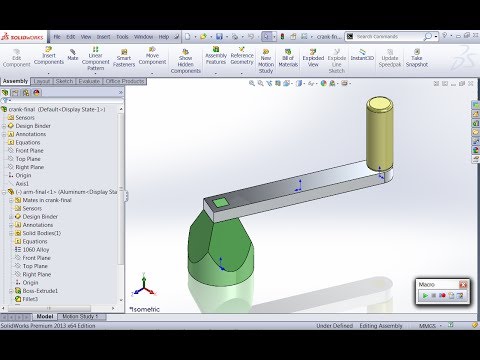Viewport: 480px width, 360px height.
Task: Switch to the Evaluate tab
Action: [x=89, y=81]
